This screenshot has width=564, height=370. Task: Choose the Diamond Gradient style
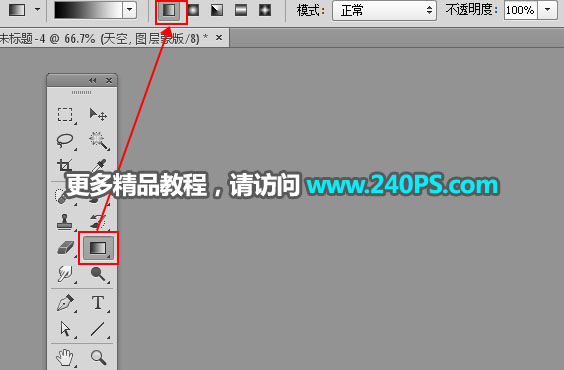[265, 10]
